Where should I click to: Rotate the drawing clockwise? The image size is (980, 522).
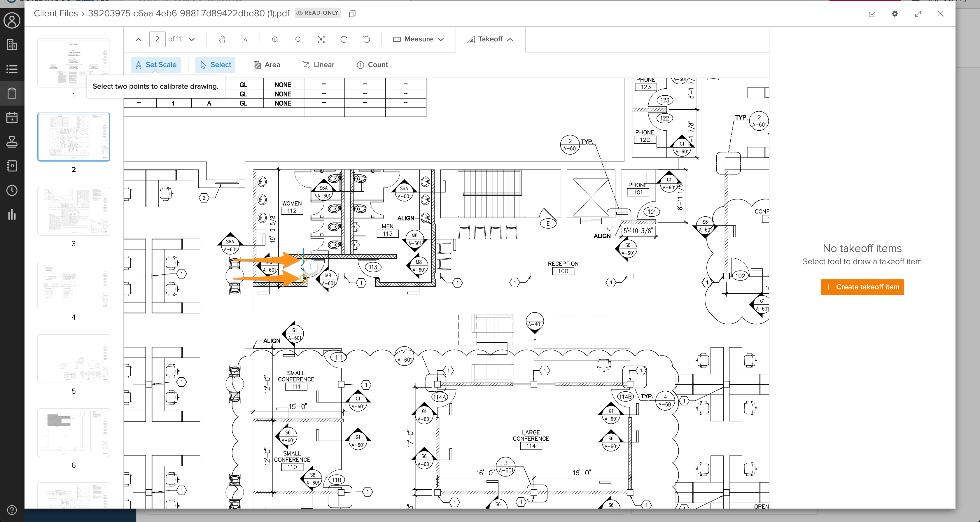coord(344,39)
